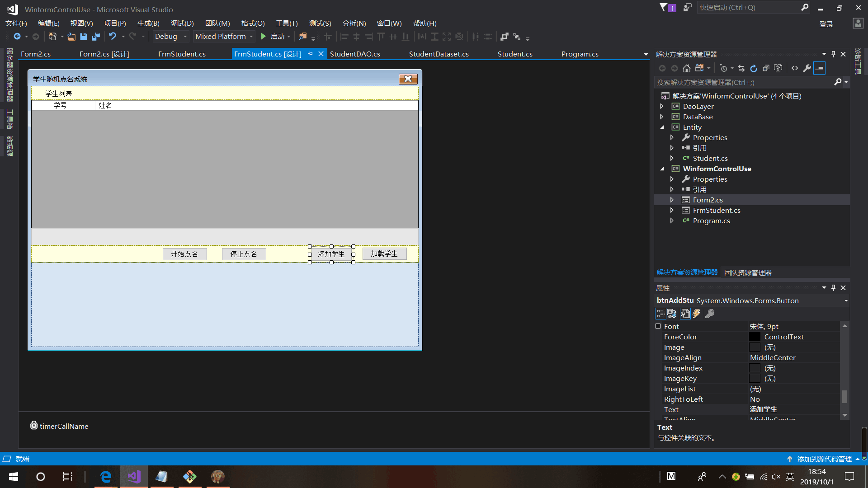
Task: Click the 开始点名 button on the form
Action: (184, 254)
